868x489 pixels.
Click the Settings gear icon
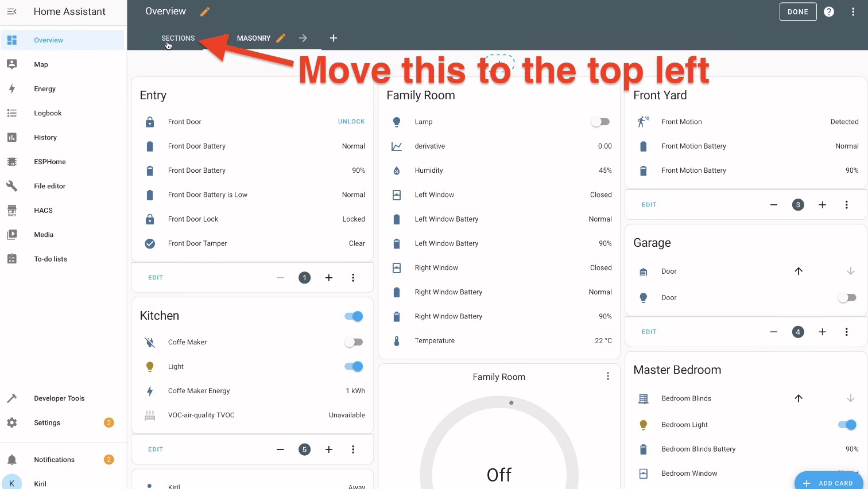coord(11,422)
